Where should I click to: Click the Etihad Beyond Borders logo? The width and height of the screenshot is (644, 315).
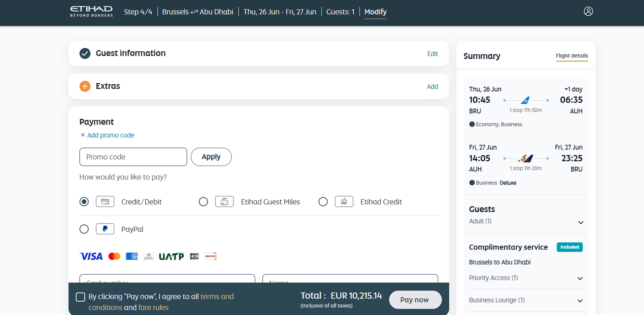(x=91, y=12)
